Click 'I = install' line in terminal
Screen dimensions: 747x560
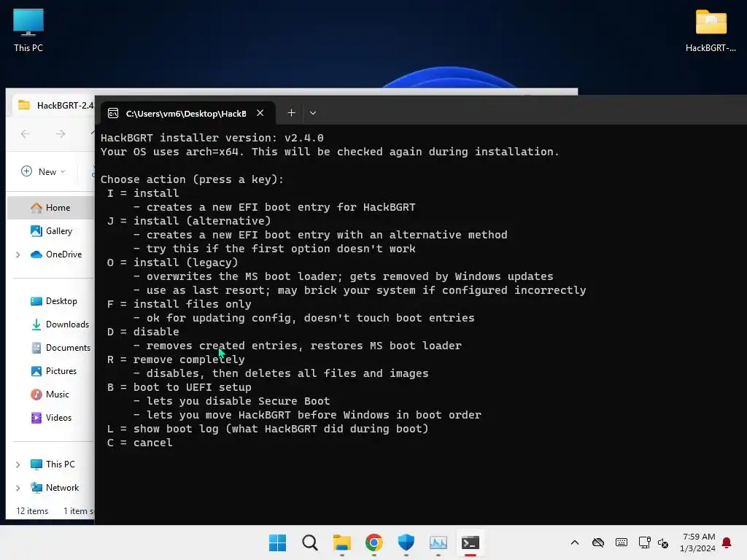point(144,193)
